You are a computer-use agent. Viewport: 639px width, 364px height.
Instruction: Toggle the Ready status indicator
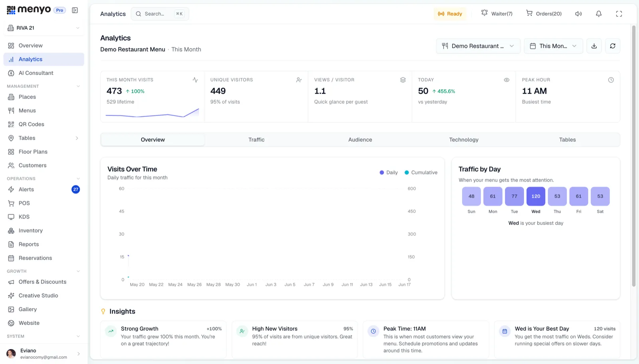pos(450,14)
